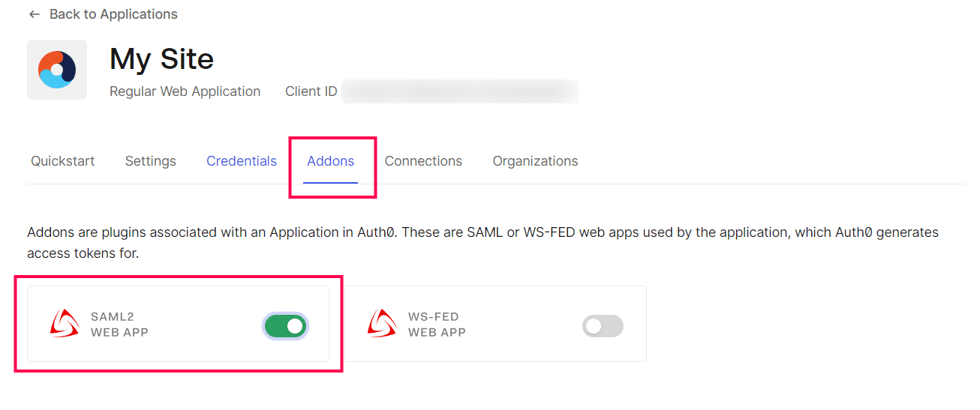Click the My Site application logo
Viewport: 980px width, 410px height.
(57, 70)
